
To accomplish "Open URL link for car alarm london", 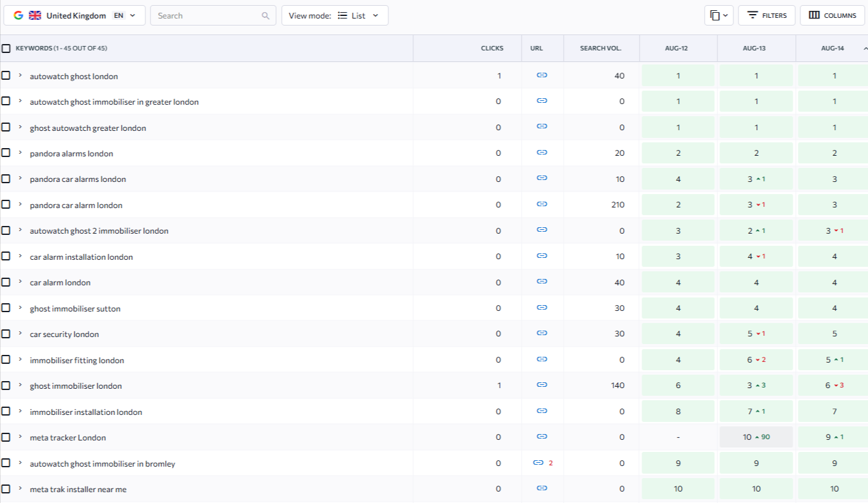I will coord(541,282).
